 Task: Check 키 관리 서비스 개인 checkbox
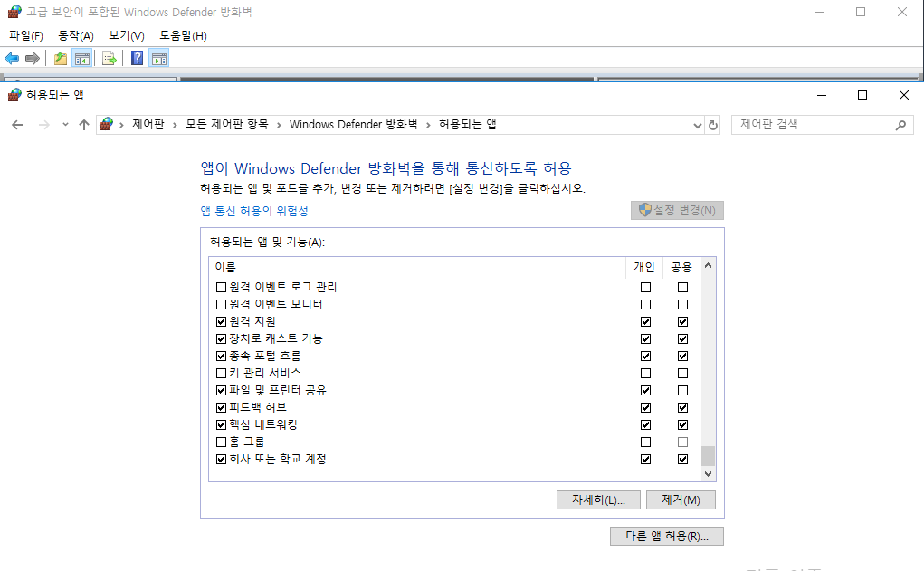pyautogui.click(x=646, y=373)
